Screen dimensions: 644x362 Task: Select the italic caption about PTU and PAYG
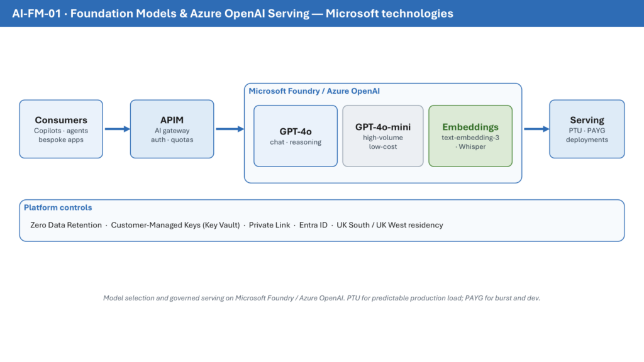click(x=321, y=298)
